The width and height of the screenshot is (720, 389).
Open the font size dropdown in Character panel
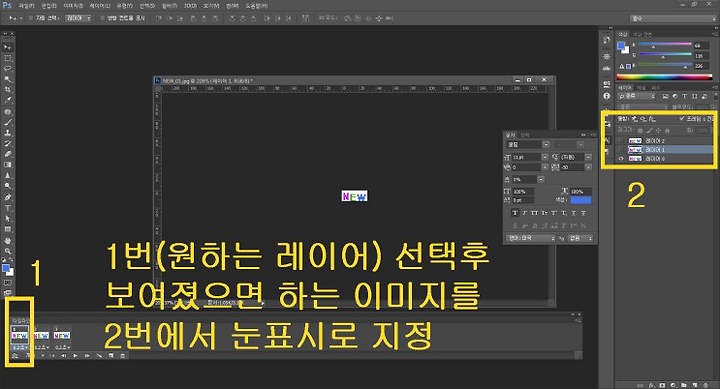[x=545, y=157]
